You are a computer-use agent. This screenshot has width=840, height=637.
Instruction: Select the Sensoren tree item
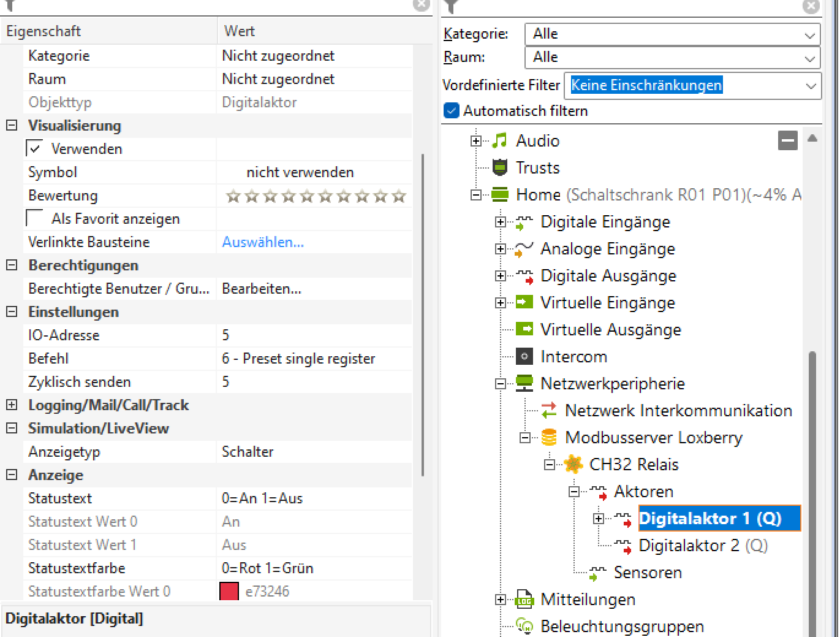tap(648, 572)
